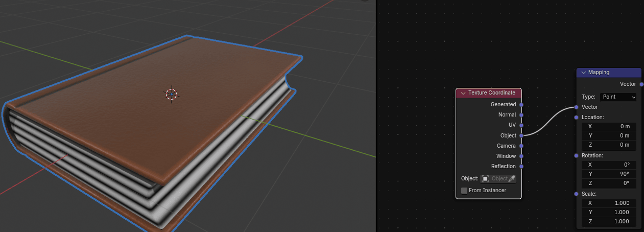This screenshot has width=644, height=232.
Task: Click the 3D cursor in the viewport
Action: [171, 94]
